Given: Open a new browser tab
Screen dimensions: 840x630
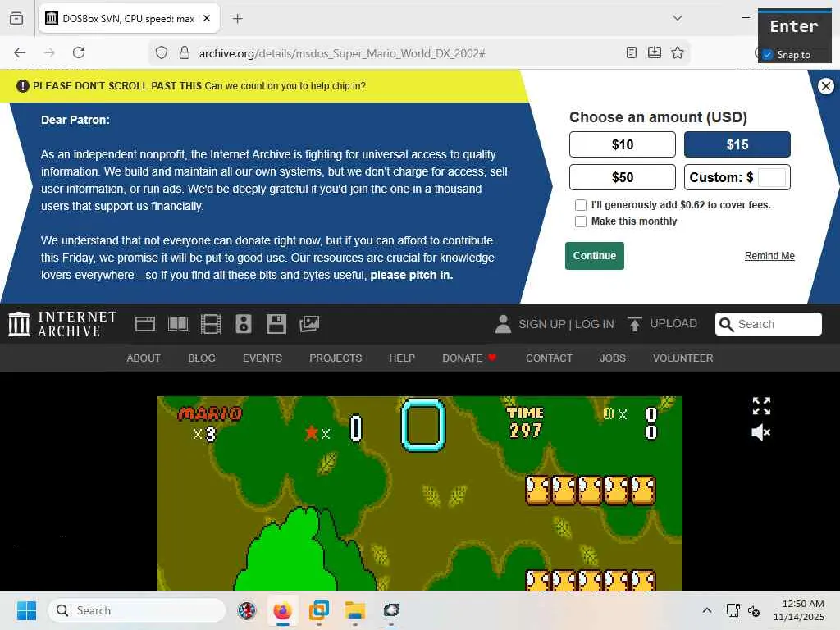Looking at the screenshot, I should pos(237,19).
